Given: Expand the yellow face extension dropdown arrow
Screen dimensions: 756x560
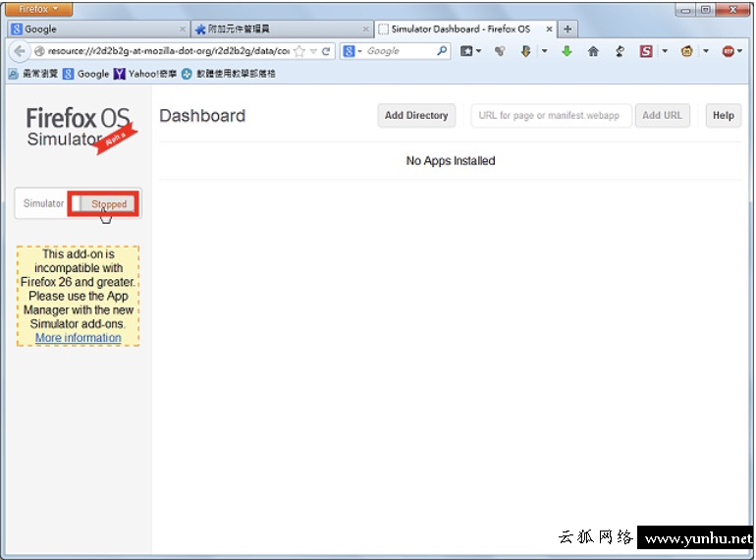Looking at the screenshot, I should 706,51.
